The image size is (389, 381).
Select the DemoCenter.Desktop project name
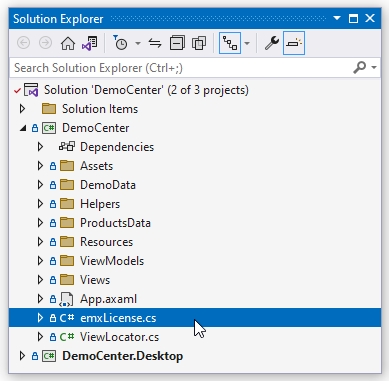(122, 356)
